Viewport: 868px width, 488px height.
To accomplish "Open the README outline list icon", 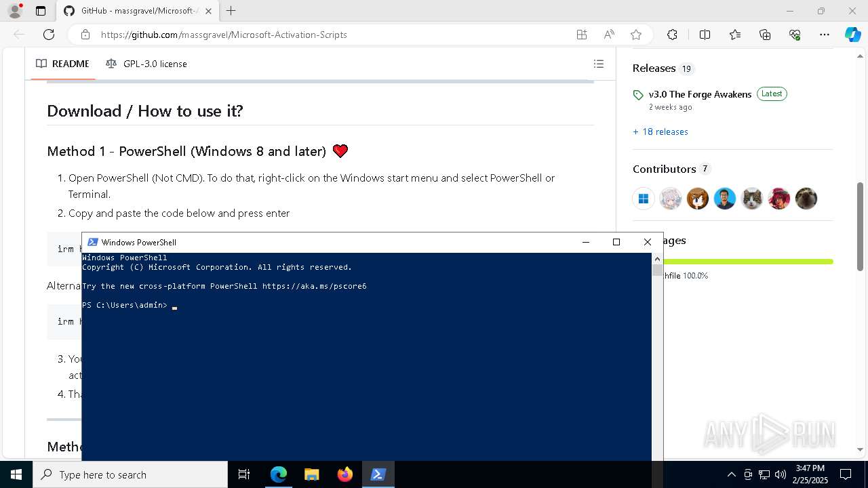I will point(598,64).
